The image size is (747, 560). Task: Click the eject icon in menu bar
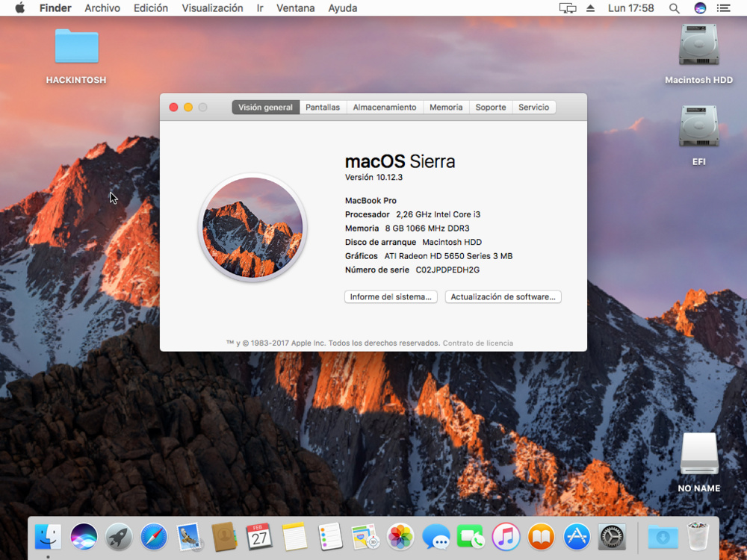pyautogui.click(x=590, y=8)
